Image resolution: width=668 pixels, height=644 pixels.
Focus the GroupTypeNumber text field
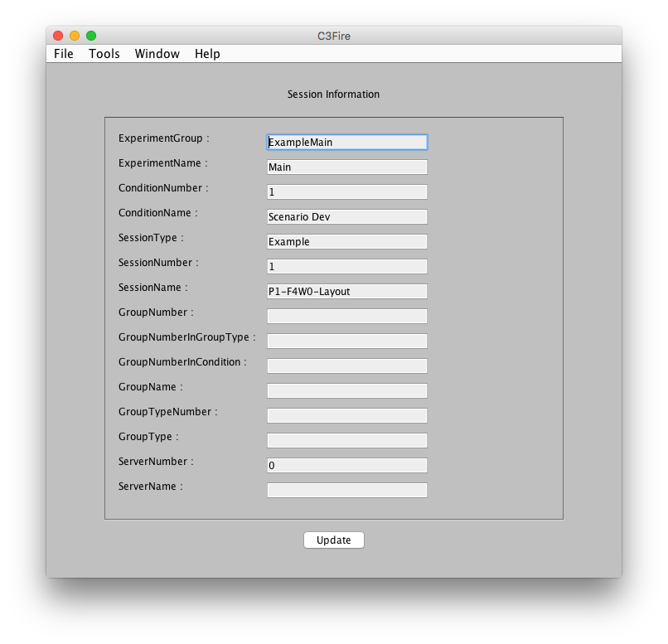coord(346,416)
